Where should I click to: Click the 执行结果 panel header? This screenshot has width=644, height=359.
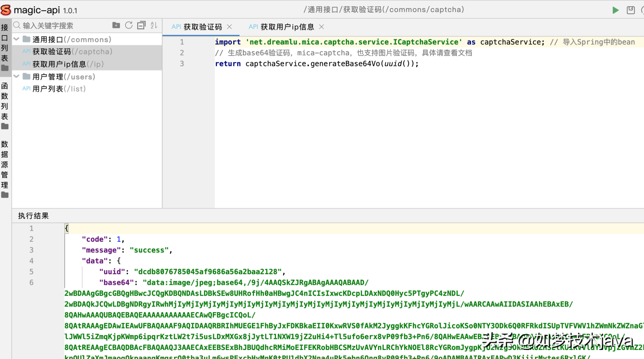point(34,216)
